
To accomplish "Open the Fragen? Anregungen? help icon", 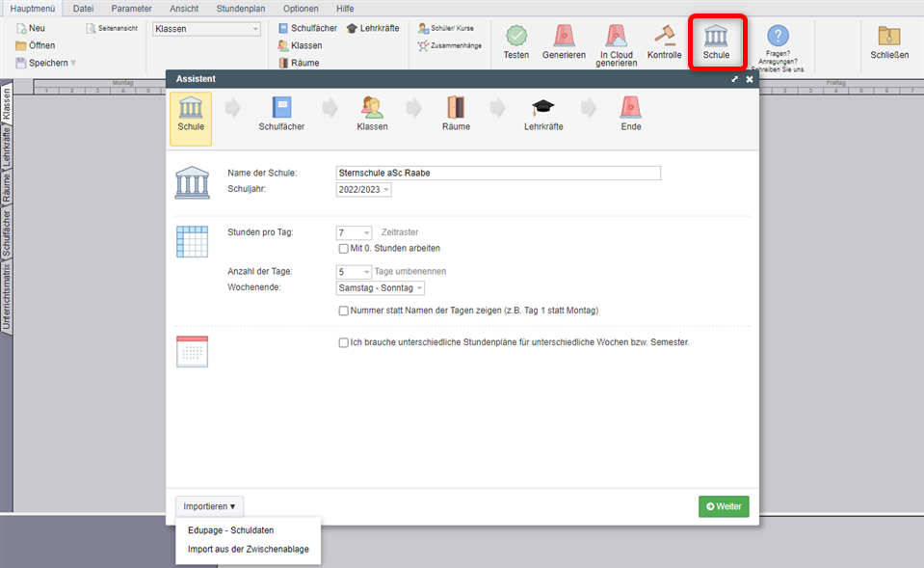I will (777, 37).
